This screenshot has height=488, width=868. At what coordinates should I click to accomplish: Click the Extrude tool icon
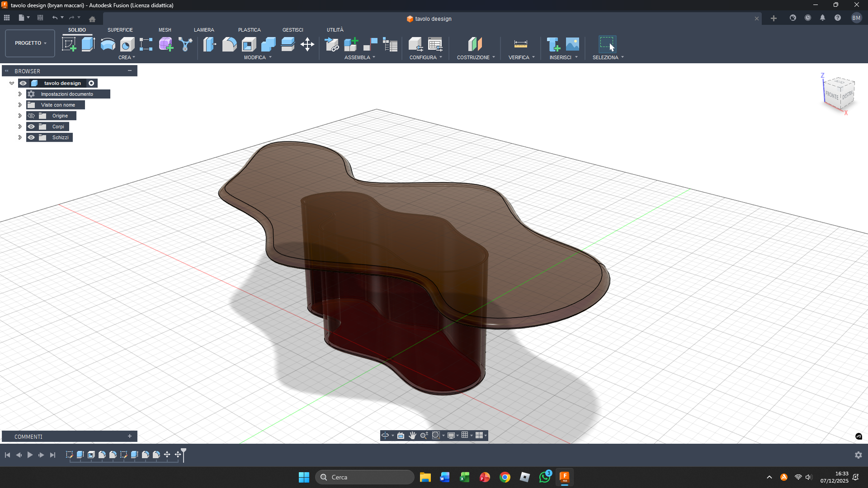(88, 44)
